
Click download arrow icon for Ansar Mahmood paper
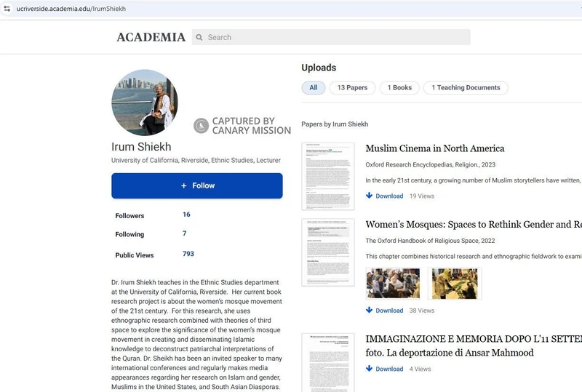[369, 369]
